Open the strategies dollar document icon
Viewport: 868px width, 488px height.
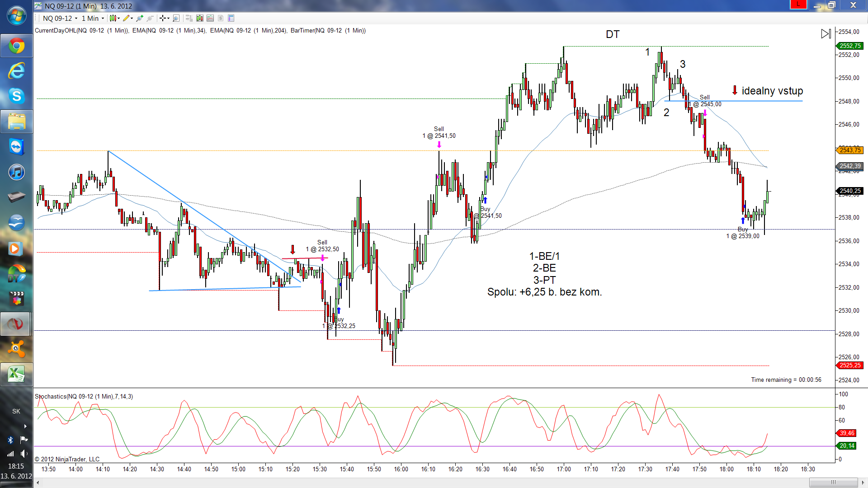coord(221,19)
